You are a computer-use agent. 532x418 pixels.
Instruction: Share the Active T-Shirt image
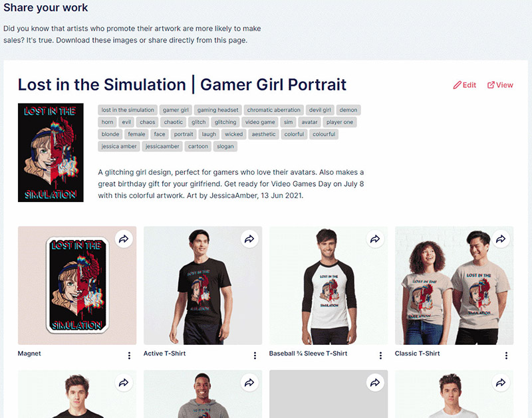tap(249, 239)
